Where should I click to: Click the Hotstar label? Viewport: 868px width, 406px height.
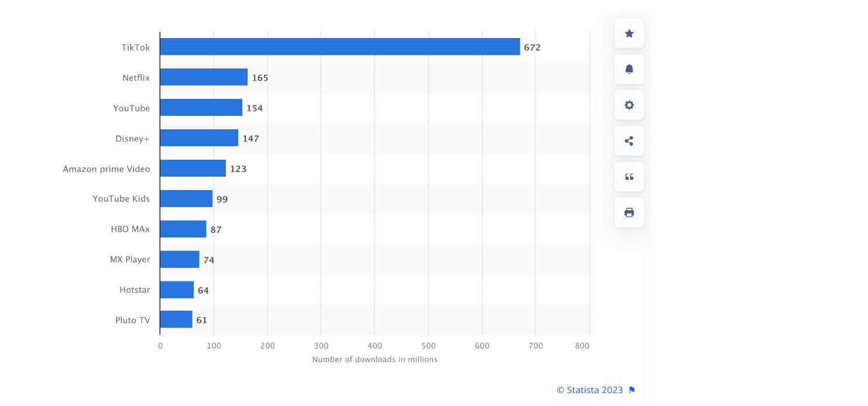click(x=135, y=290)
